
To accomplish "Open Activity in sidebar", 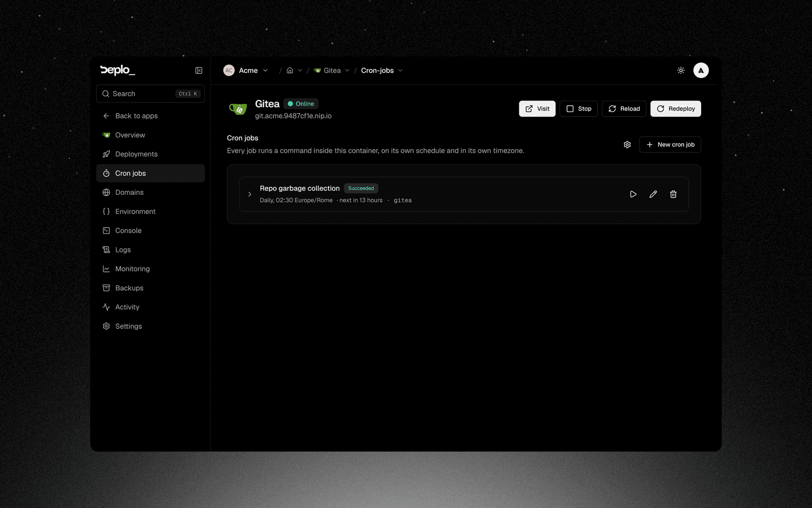I will 150,307.
